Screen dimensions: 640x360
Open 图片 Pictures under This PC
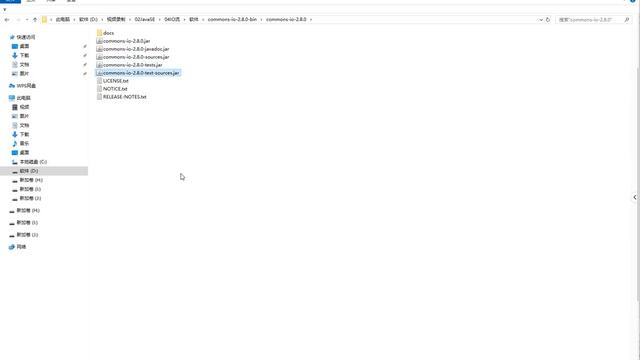[x=20, y=116]
